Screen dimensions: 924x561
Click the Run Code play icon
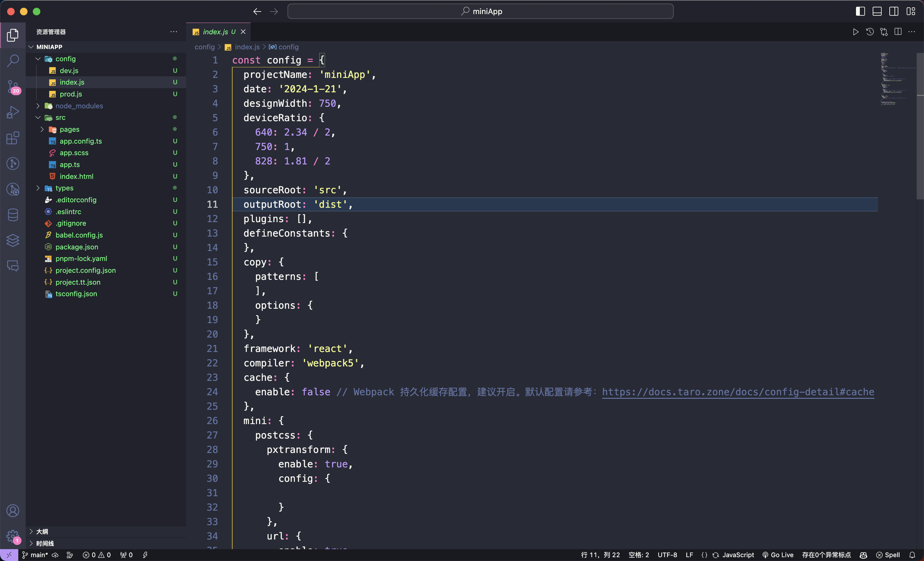[855, 32]
